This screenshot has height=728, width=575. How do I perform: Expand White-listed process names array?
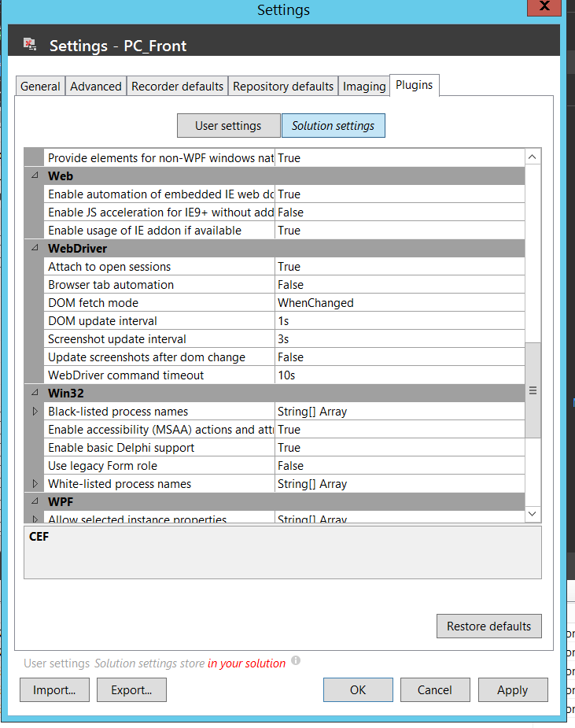35,484
